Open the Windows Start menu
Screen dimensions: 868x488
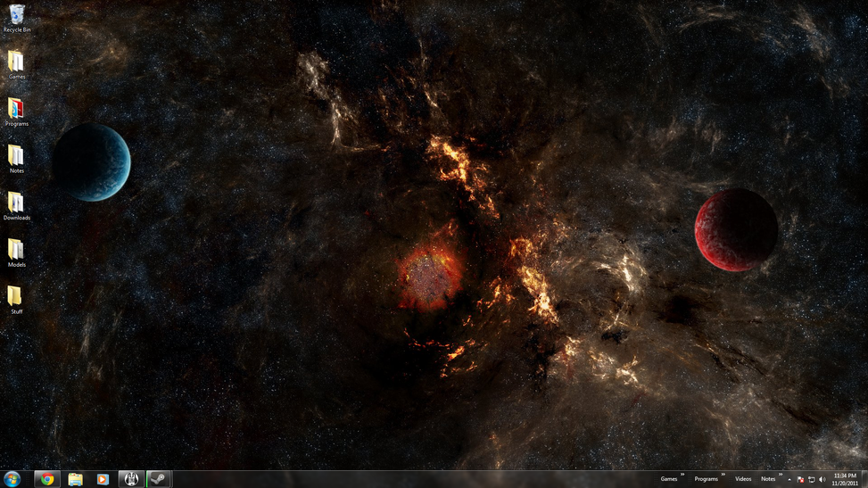click(x=12, y=479)
